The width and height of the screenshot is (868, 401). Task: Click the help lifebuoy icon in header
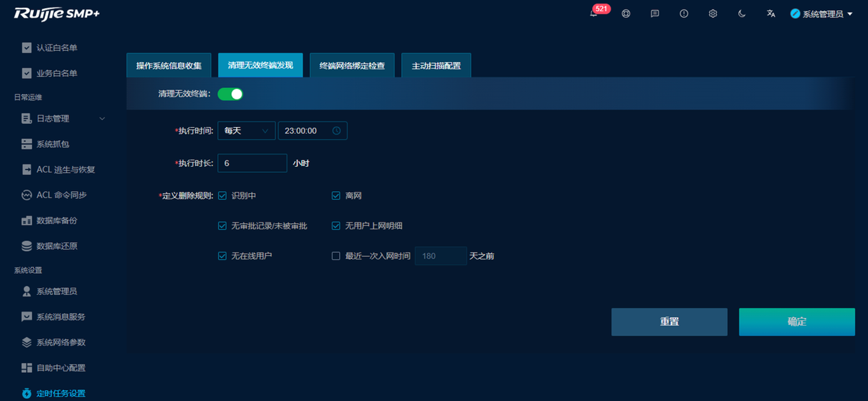(x=626, y=14)
